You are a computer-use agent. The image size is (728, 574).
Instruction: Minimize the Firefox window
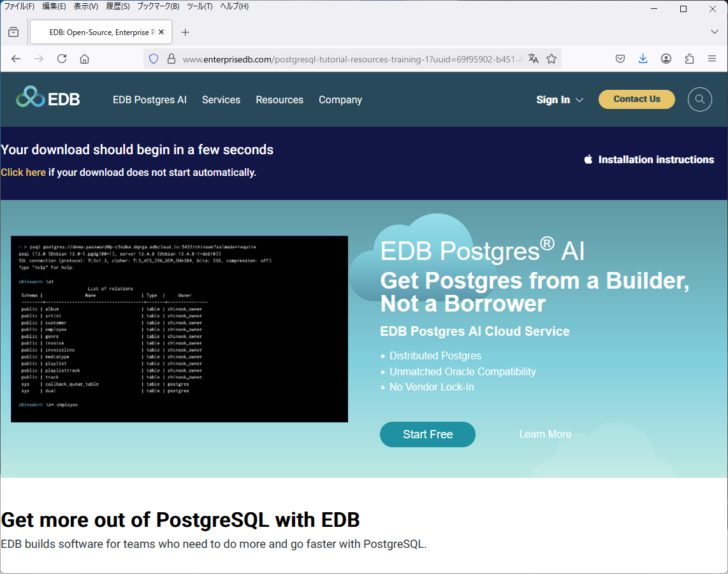654,9
